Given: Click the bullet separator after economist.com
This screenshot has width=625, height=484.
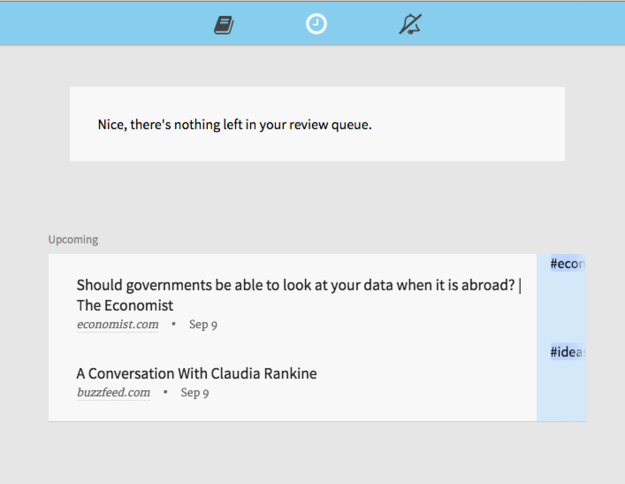Looking at the screenshot, I should pyautogui.click(x=173, y=324).
